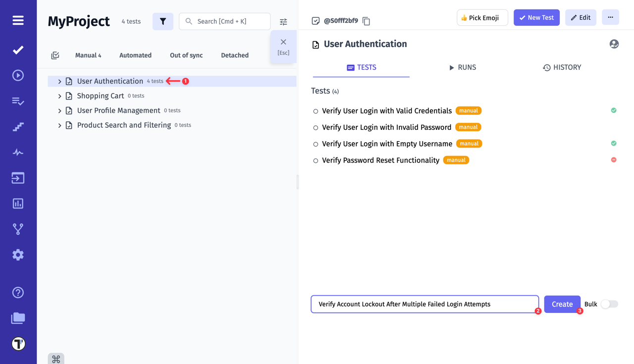Copy the @S0fff2bf9 identifier using copy icon
The image size is (634, 364).
click(366, 21)
